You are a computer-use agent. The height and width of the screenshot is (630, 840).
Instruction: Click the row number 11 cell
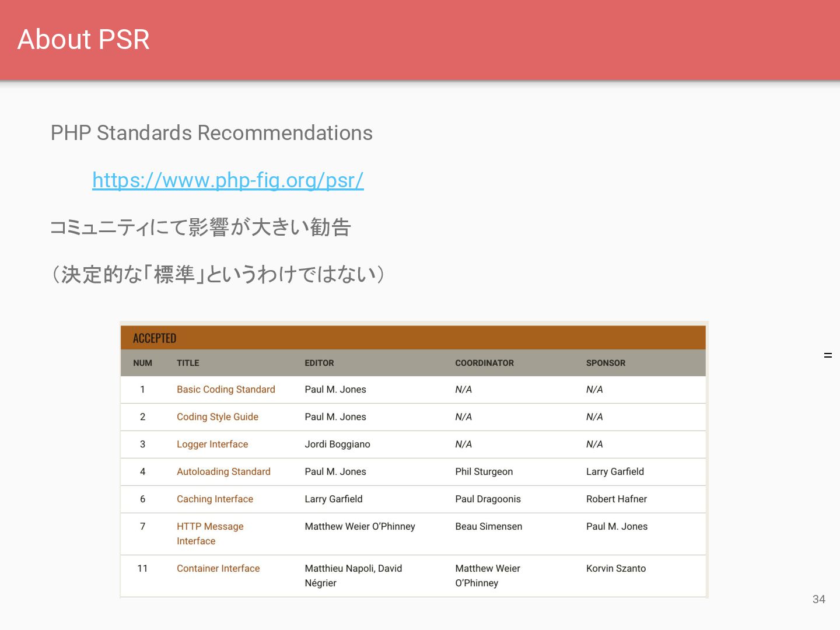[x=142, y=568]
